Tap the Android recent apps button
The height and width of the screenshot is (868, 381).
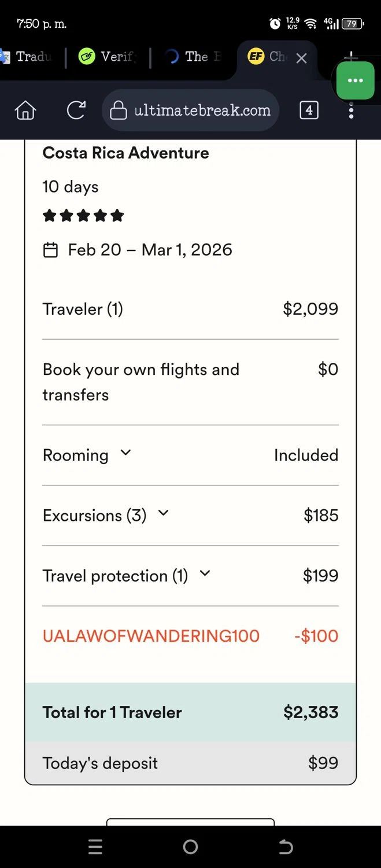(95, 847)
